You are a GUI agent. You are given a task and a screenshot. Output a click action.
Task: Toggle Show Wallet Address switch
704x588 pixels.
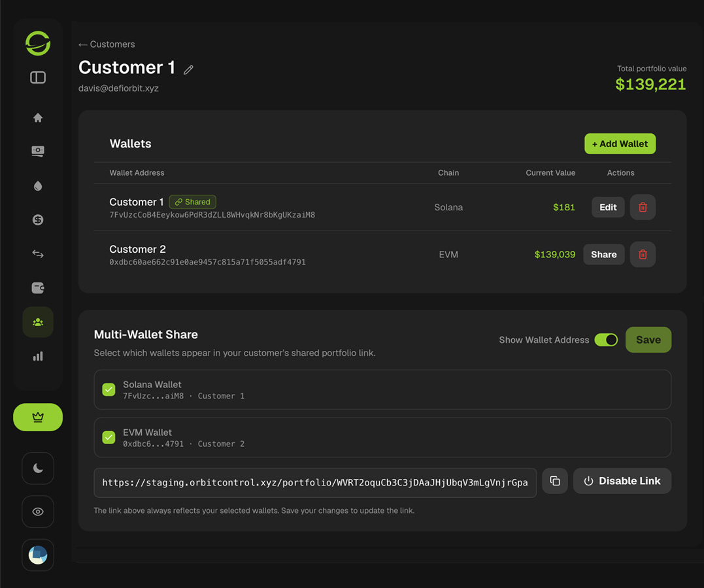[606, 340]
